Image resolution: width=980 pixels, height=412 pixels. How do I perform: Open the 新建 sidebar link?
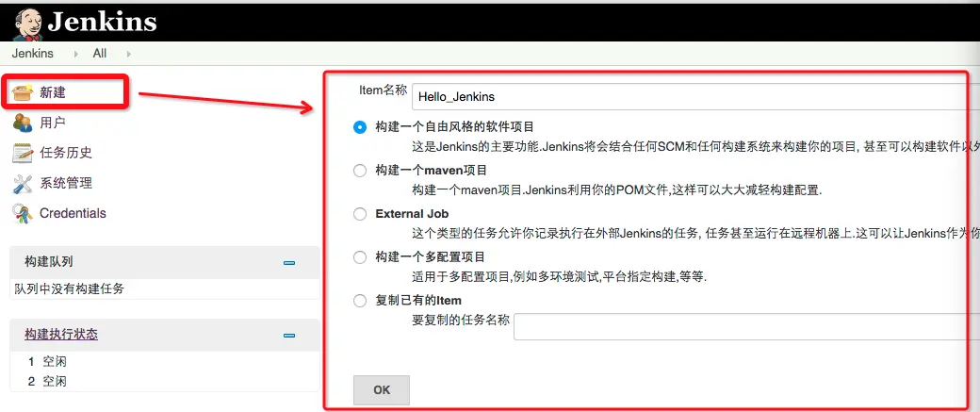pyautogui.click(x=53, y=92)
